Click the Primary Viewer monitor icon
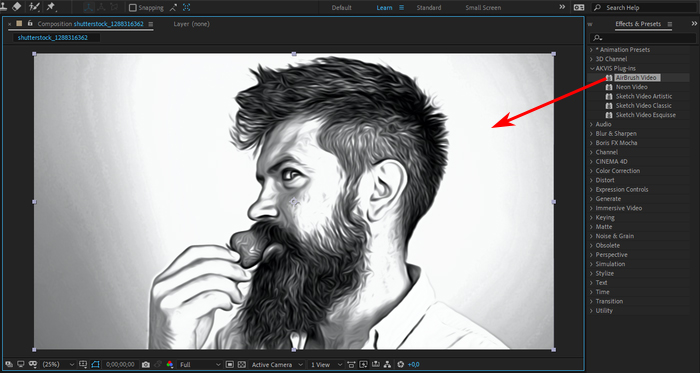 tap(21, 365)
